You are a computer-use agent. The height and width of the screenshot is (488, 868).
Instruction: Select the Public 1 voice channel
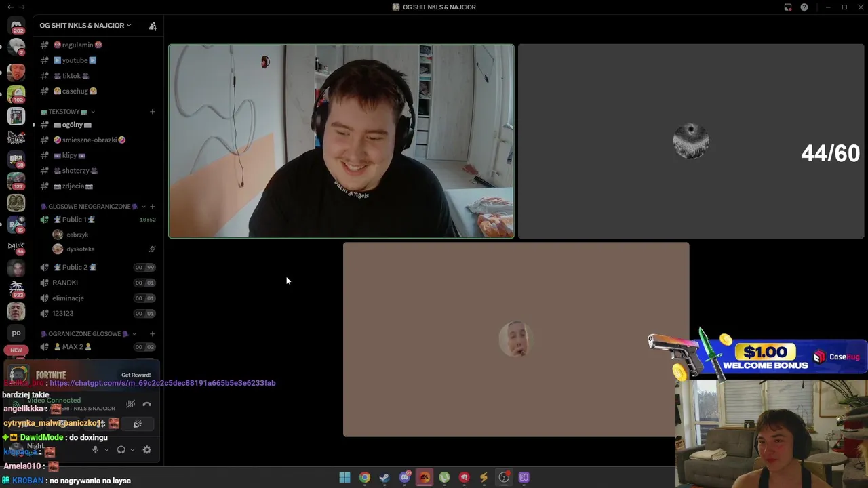(98, 220)
